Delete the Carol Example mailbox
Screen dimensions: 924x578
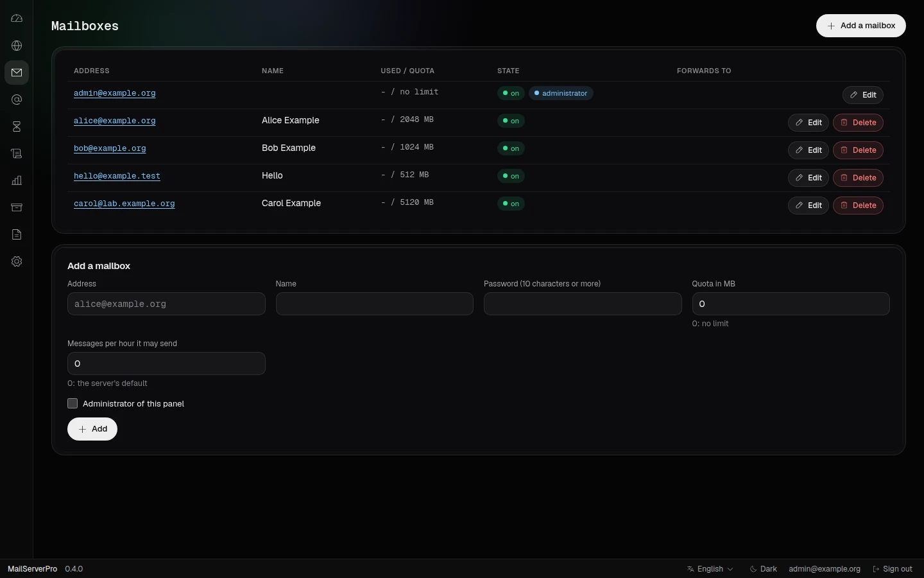[859, 206]
